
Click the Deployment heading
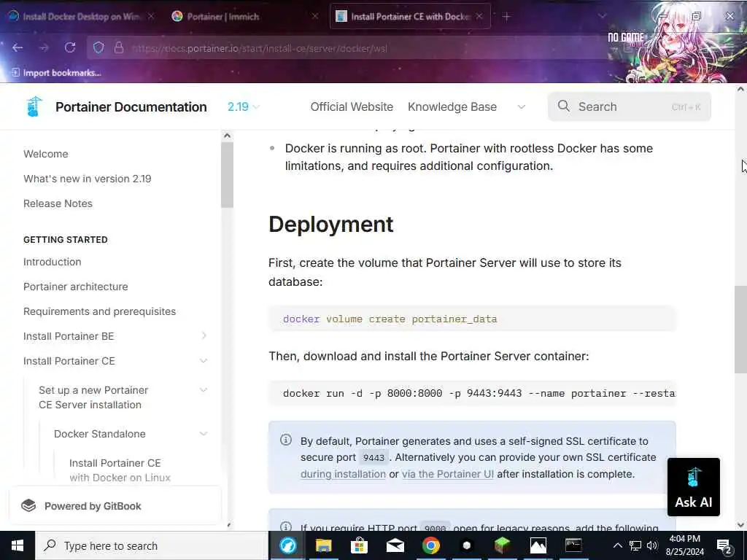pos(331,225)
